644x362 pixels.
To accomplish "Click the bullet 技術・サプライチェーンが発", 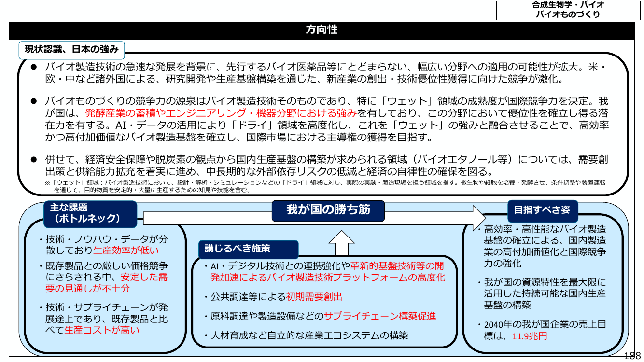I will click(103, 319).
